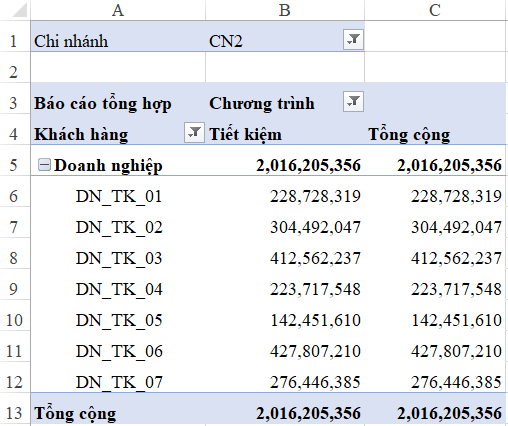Viewport: 508px width, 426px height.
Task: Open the Chương trình column filter button
Action: pos(353,101)
